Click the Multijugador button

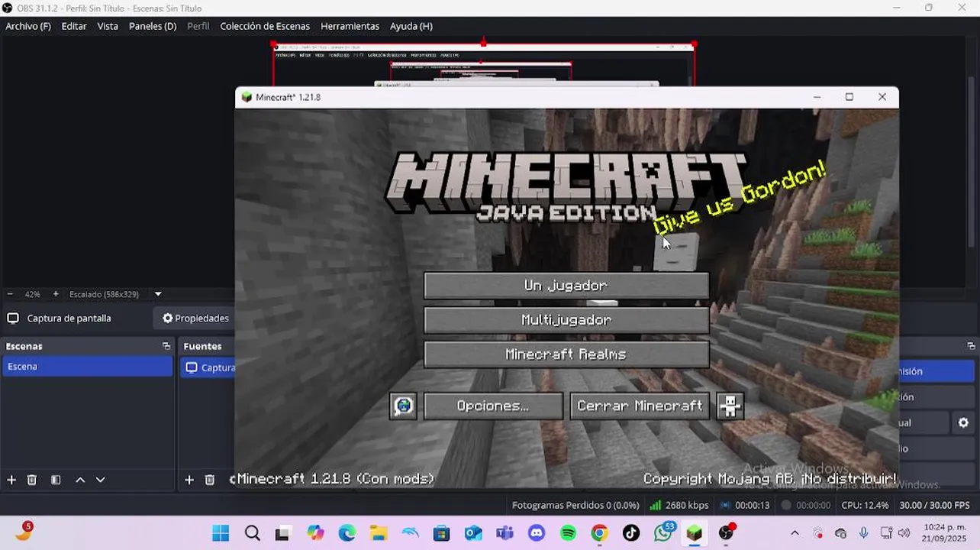coord(566,320)
